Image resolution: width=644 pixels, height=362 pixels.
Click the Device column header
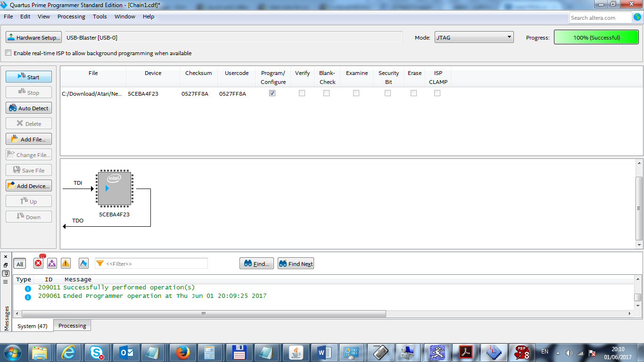[x=153, y=73]
